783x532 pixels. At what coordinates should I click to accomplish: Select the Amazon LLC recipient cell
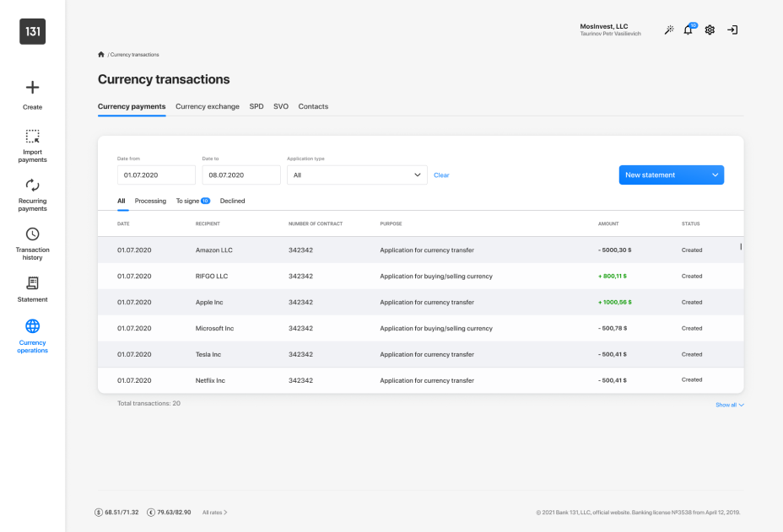point(213,250)
